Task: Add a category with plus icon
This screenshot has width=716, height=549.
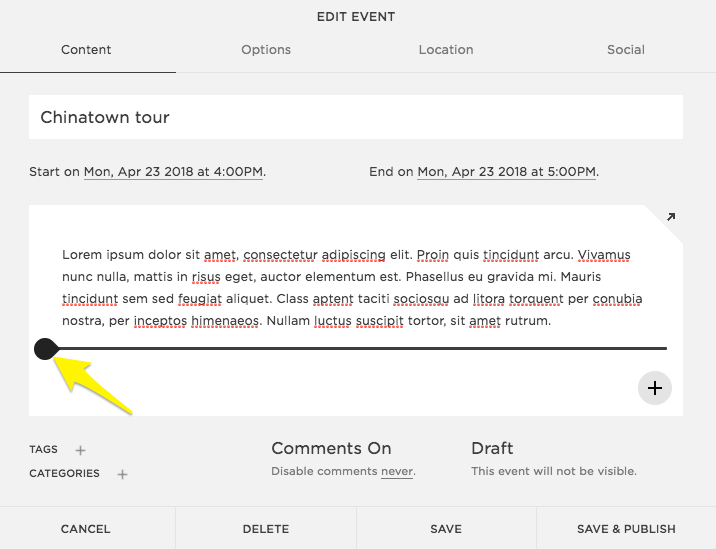Action: (x=122, y=474)
